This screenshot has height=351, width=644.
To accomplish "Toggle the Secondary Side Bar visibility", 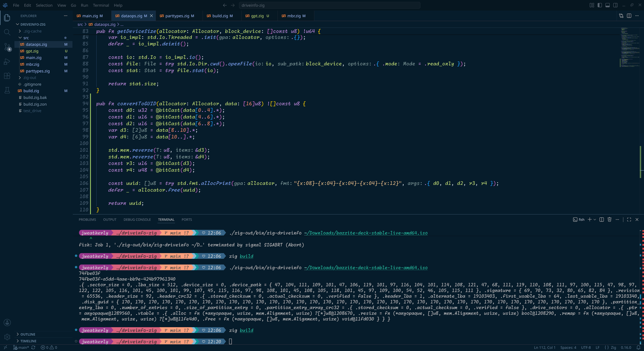I will point(615,5).
